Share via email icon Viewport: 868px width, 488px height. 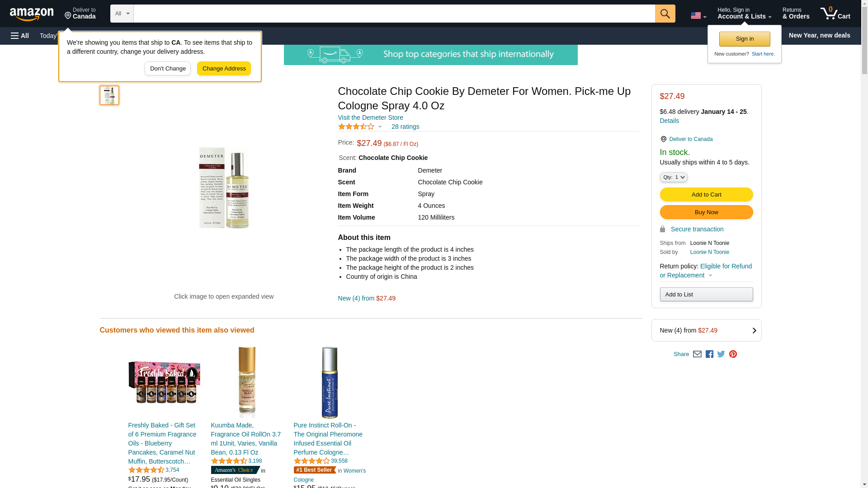click(697, 354)
